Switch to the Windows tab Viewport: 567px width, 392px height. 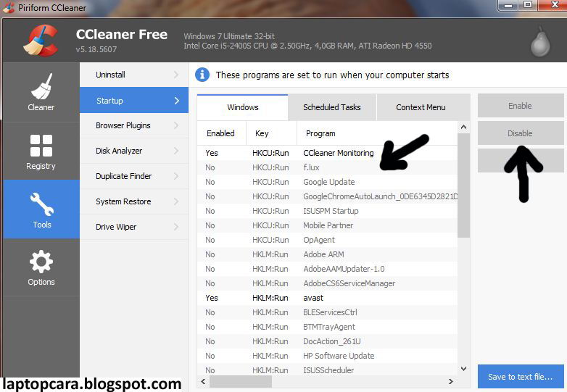click(243, 107)
